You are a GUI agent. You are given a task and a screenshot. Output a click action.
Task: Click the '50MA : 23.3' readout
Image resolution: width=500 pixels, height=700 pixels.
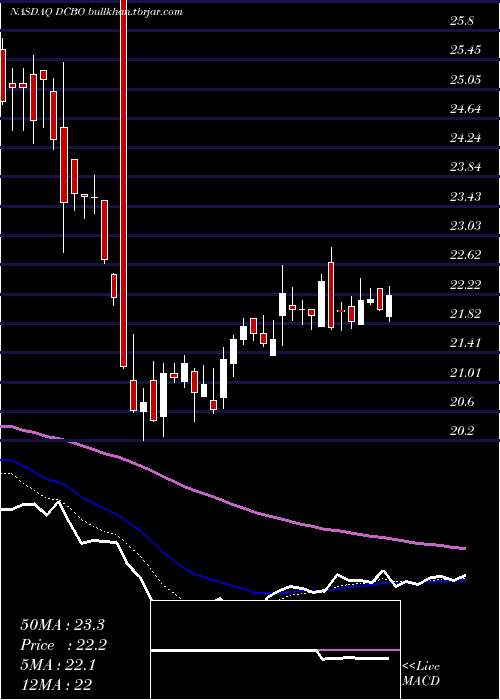(x=62, y=625)
